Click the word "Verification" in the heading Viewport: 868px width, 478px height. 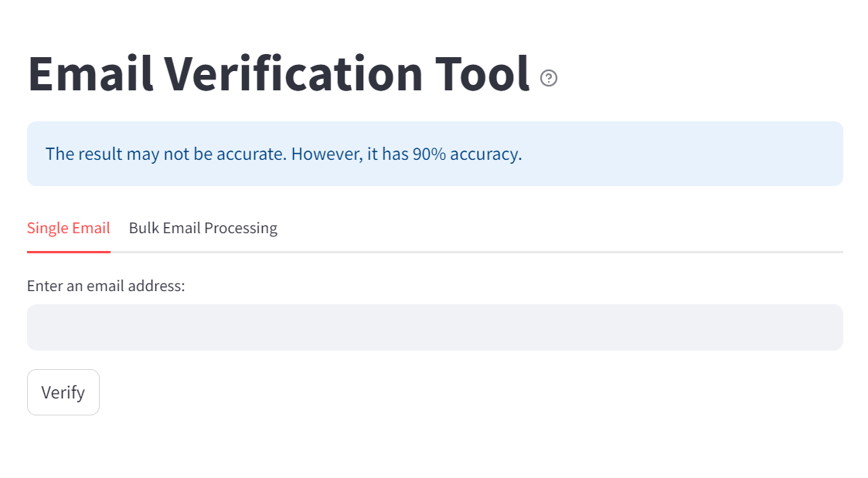(x=294, y=74)
